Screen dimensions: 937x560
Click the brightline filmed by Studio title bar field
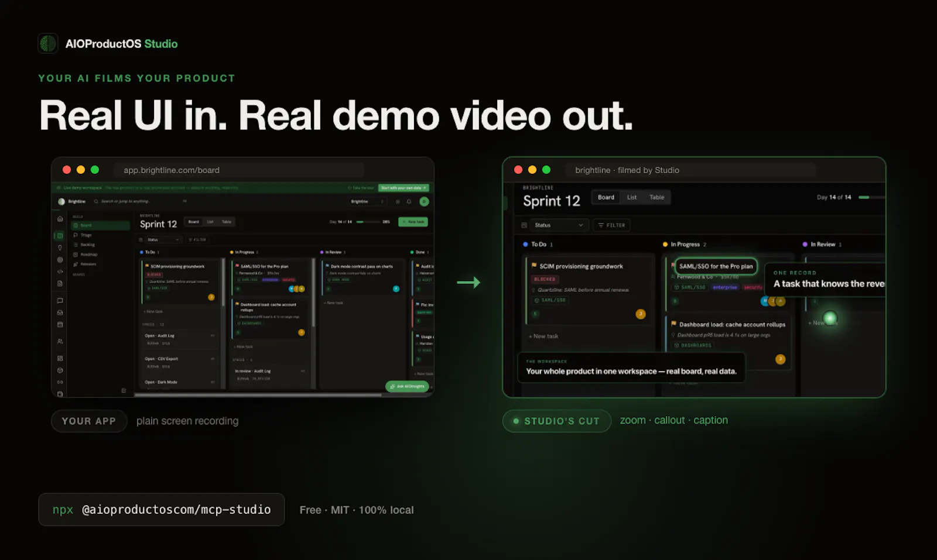click(x=691, y=170)
